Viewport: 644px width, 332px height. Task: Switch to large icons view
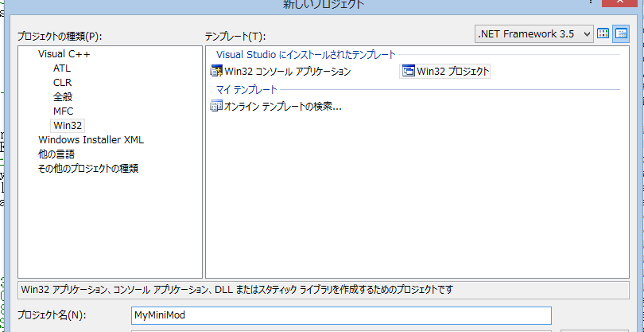(x=603, y=33)
